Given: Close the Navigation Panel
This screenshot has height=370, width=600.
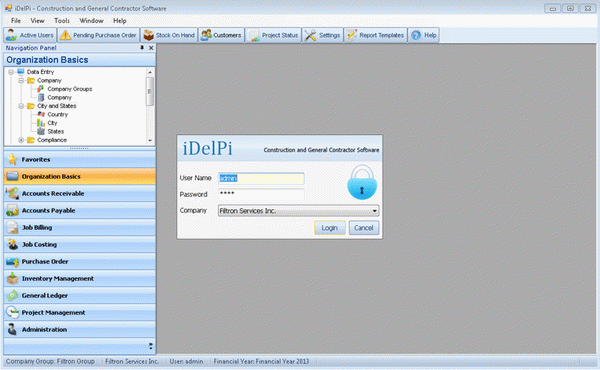Looking at the screenshot, I should click(x=151, y=48).
